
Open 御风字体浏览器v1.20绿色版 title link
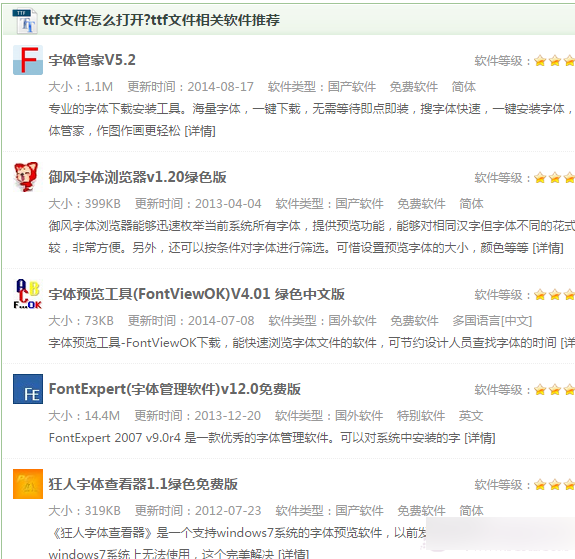pyautogui.click(x=138, y=177)
